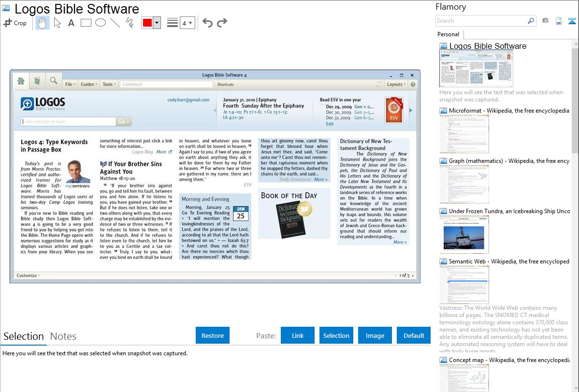
Task: Click the Shortcuts label in Logos toolbar
Action: coord(225,84)
